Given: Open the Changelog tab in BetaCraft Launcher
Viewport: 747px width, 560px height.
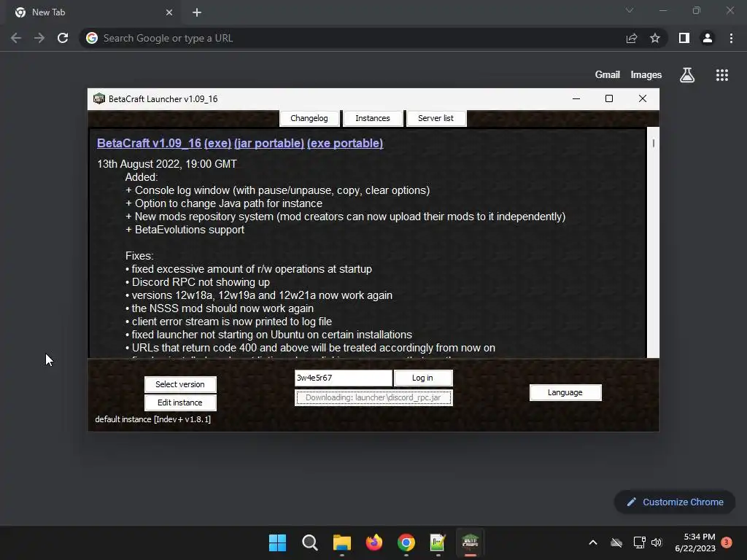Looking at the screenshot, I should point(309,118).
